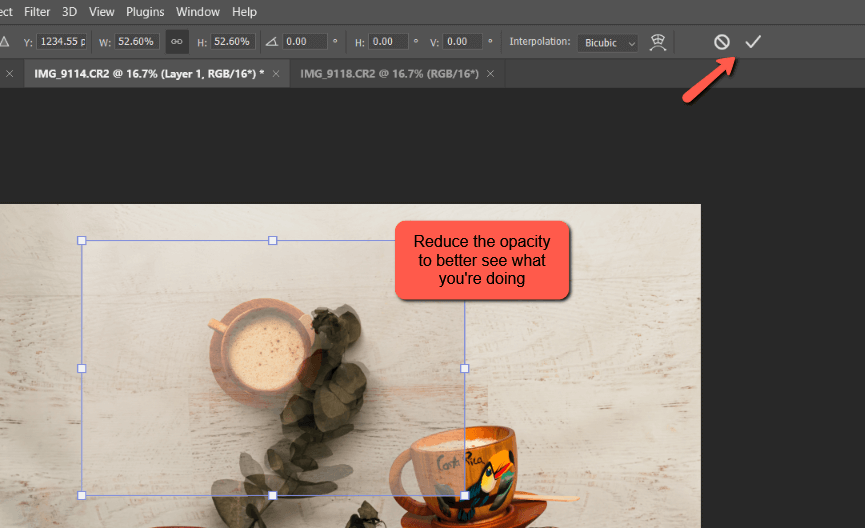Screen dimensions: 865x528
Task: Click the right-middle transform handle
Action: 464,368
